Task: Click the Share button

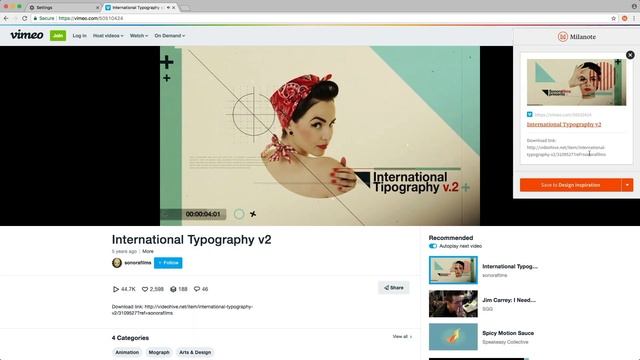Action: pyautogui.click(x=393, y=288)
